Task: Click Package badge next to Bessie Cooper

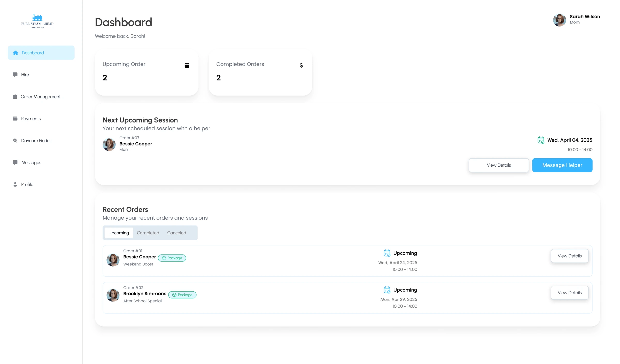Action: [x=172, y=258]
